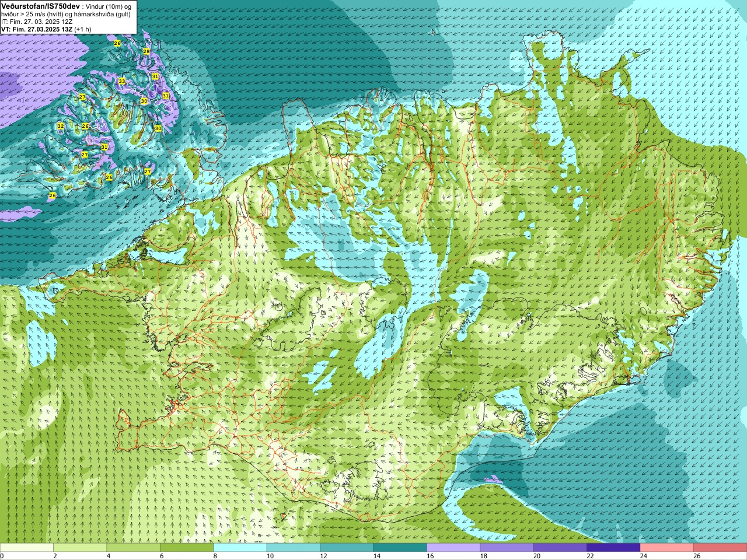Click the legend scale label 12

pyautogui.click(x=323, y=556)
